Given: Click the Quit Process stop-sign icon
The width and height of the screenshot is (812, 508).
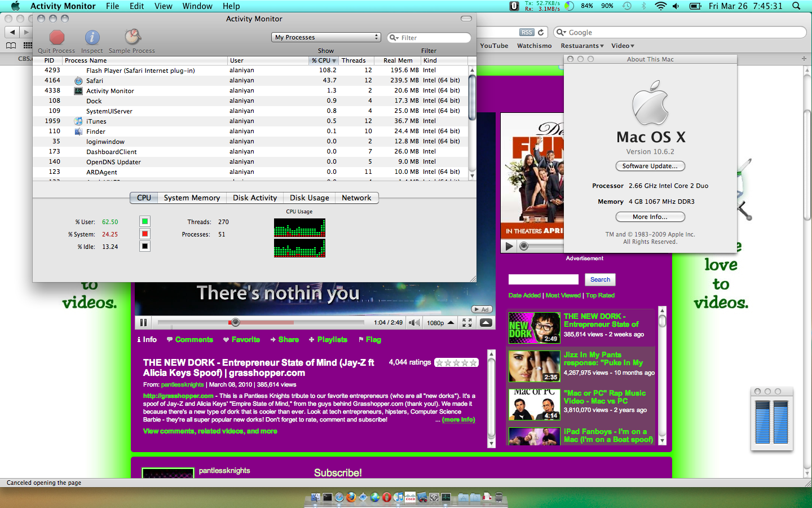Looking at the screenshot, I should (x=57, y=37).
